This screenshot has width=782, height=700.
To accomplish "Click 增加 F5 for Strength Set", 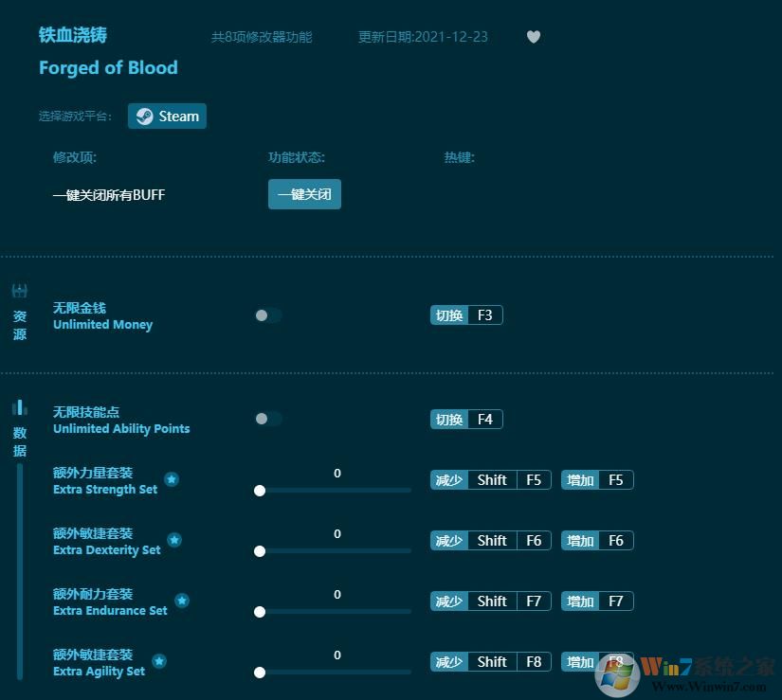I will (597, 480).
